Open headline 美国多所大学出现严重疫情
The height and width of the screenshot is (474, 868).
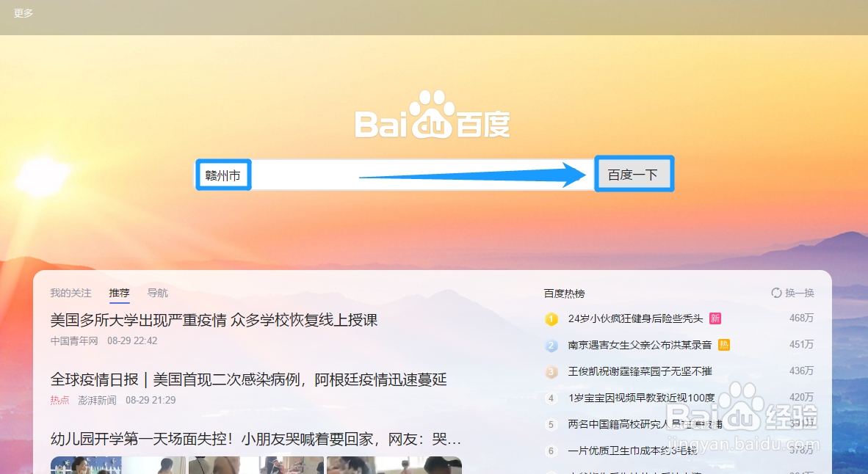coord(214,320)
